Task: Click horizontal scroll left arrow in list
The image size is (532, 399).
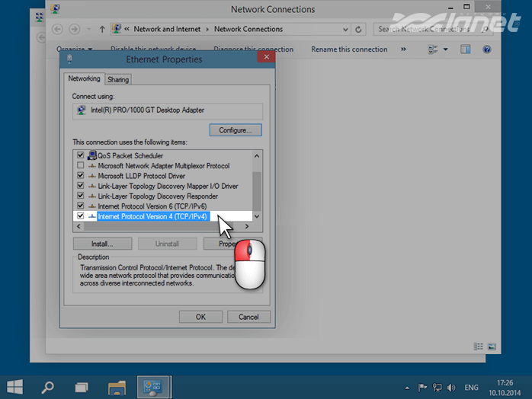Action: click(79, 226)
